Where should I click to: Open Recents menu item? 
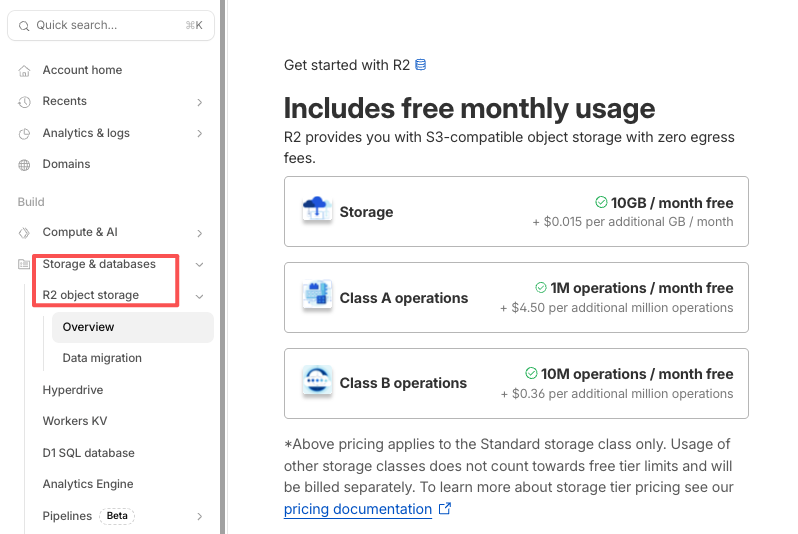coord(65,101)
